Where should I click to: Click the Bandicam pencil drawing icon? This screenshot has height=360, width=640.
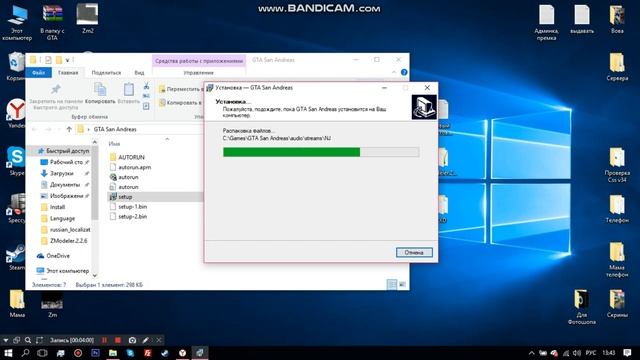point(146,340)
